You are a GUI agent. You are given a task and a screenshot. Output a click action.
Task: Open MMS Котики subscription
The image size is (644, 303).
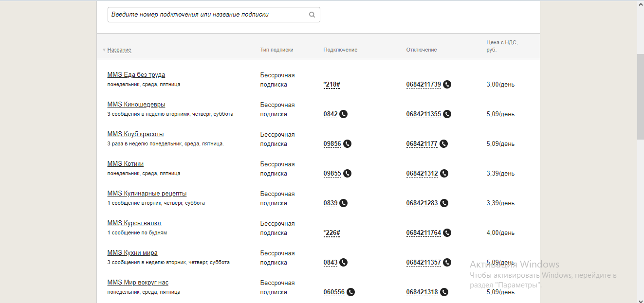point(126,164)
